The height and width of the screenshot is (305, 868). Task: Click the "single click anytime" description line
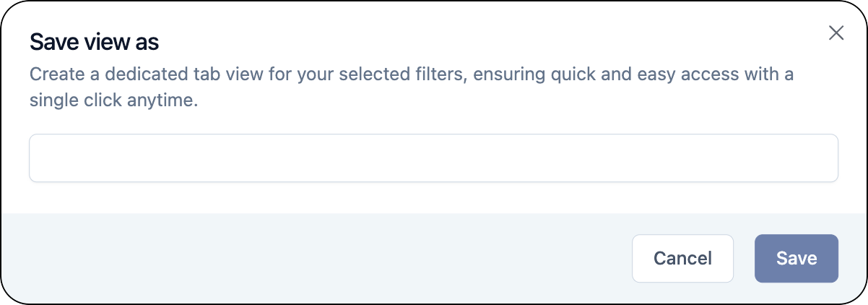point(113,101)
